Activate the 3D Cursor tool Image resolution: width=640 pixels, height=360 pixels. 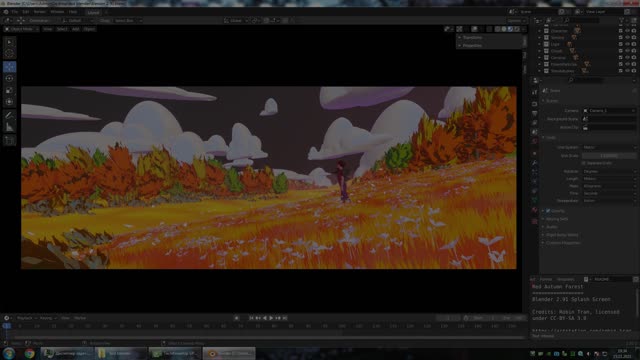(9, 53)
